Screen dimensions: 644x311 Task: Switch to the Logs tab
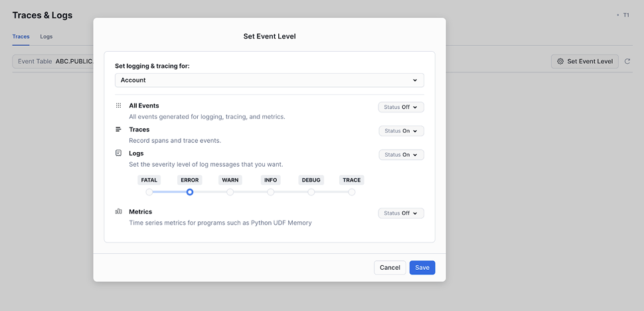[46, 37]
